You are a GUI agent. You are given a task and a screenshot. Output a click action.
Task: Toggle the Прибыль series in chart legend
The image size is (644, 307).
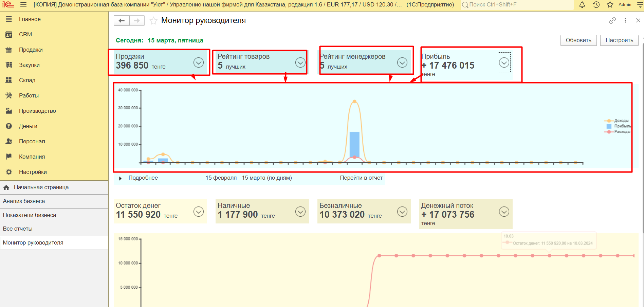(622, 126)
